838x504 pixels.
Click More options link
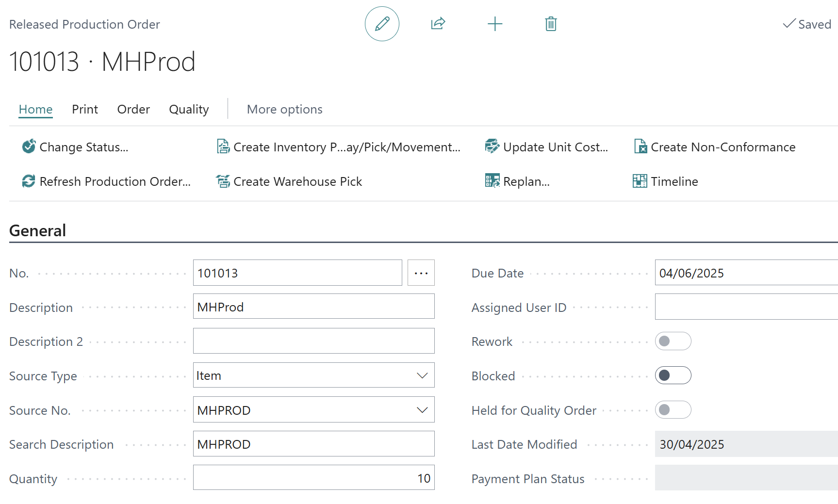[x=284, y=110]
